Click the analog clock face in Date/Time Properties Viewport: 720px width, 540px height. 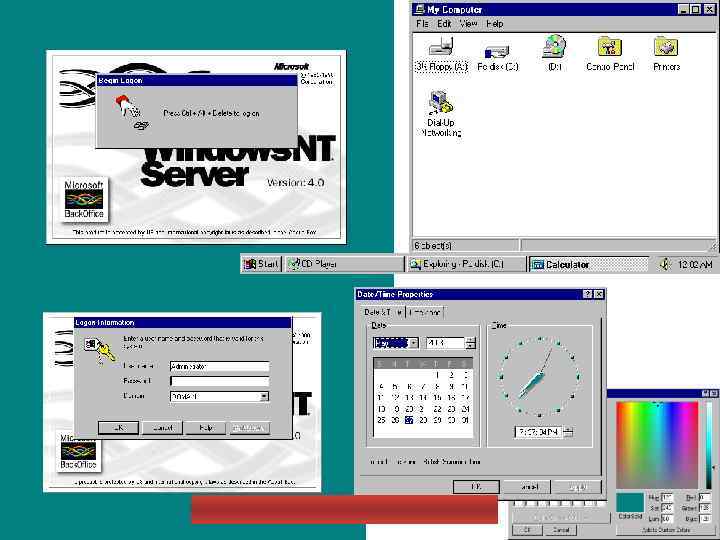[539, 377]
